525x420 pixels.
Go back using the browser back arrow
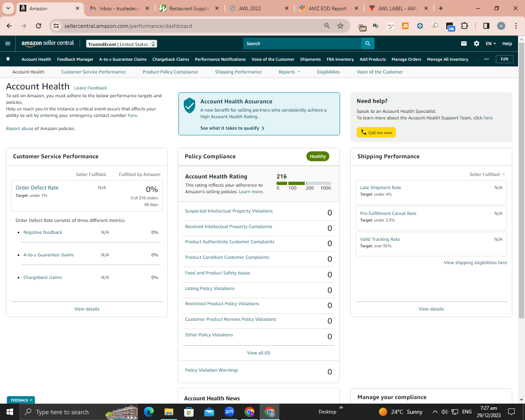(x=9, y=26)
